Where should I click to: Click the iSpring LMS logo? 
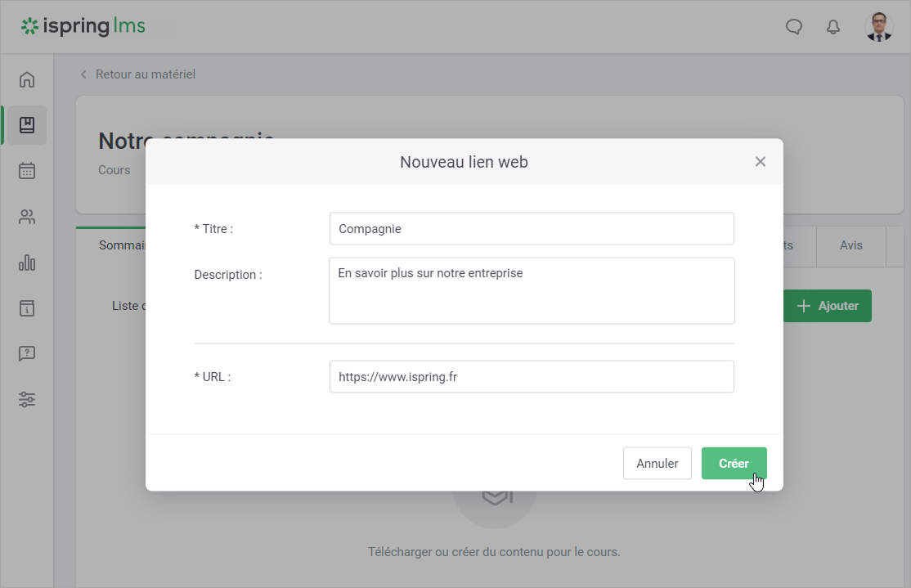(x=83, y=27)
